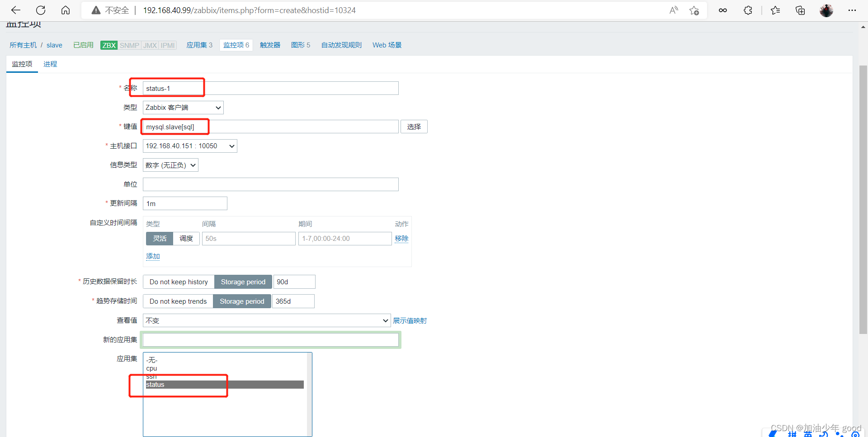This screenshot has height=437, width=868.
Task: Click the not-secure warning triangle icon
Action: pyautogui.click(x=96, y=10)
